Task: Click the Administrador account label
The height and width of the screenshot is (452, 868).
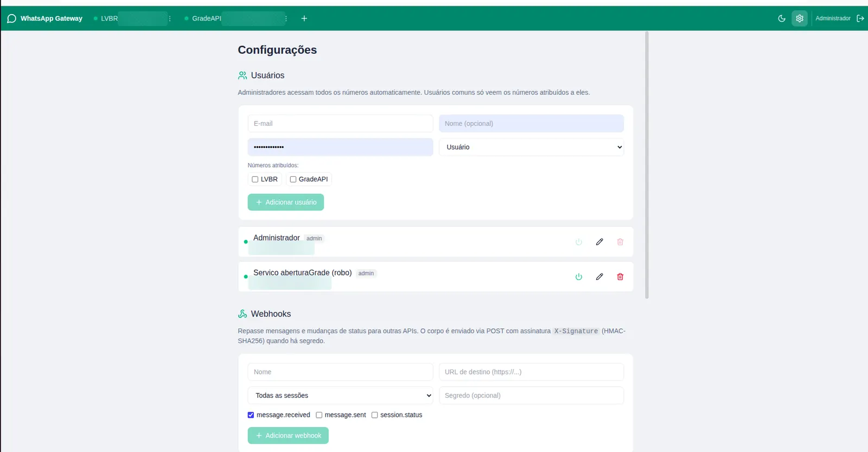Action: [833, 18]
